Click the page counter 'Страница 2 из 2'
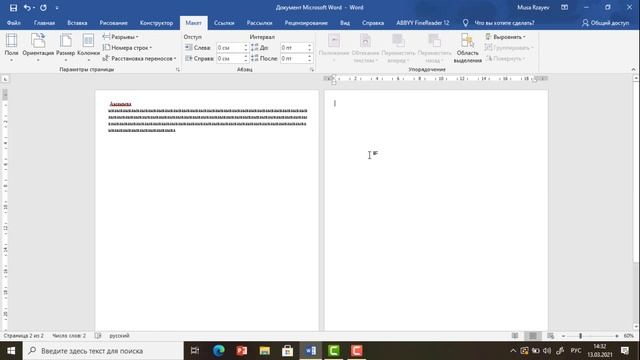Image resolution: width=640 pixels, height=360 pixels. [23, 336]
